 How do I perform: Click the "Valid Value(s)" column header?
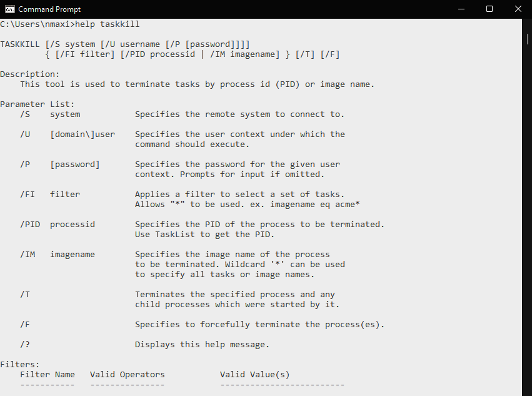pyautogui.click(x=255, y=375)
